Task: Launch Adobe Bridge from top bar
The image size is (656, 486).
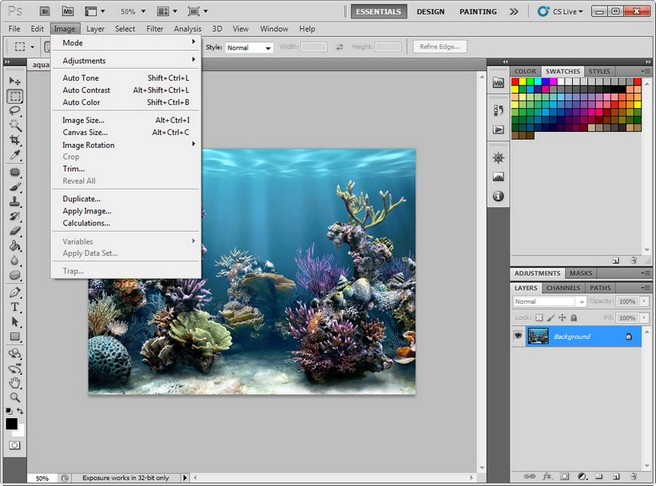Action: 44,11
